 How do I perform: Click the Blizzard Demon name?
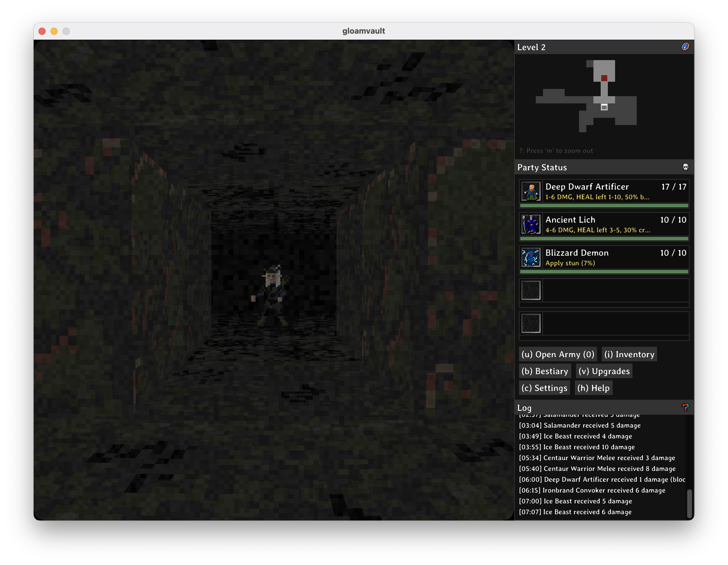pos(577,252)
